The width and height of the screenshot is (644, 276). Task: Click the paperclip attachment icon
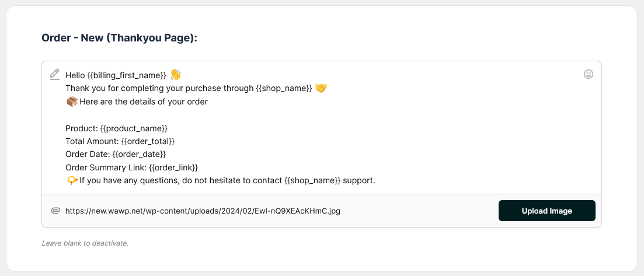[55, 211]
